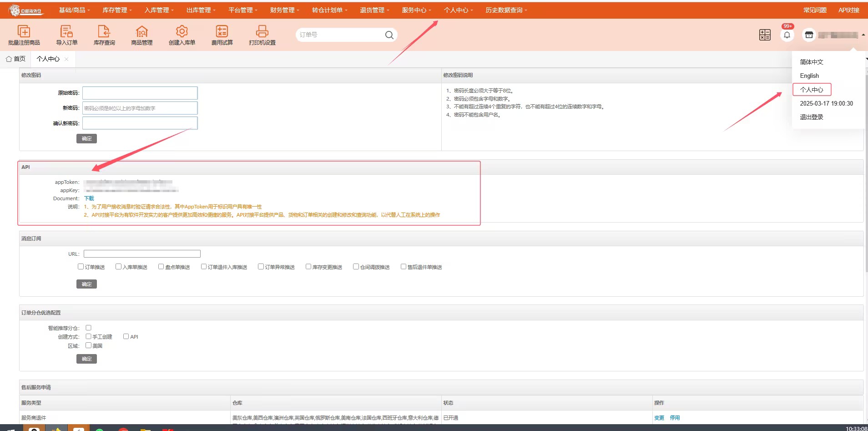Close the 个人中心 tab with its x
Screen dimensions: 868x431
(x=67, y=59)
